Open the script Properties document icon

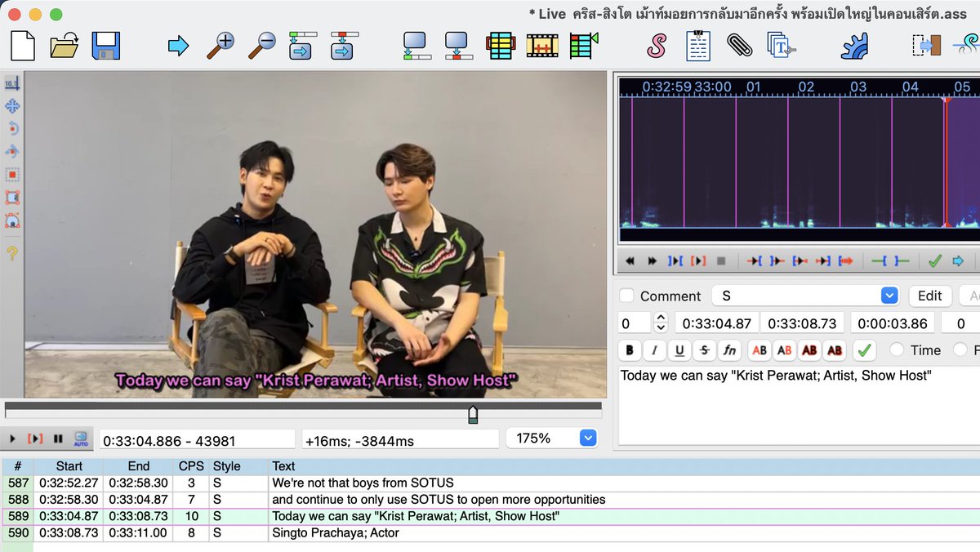tap(697, 46)
